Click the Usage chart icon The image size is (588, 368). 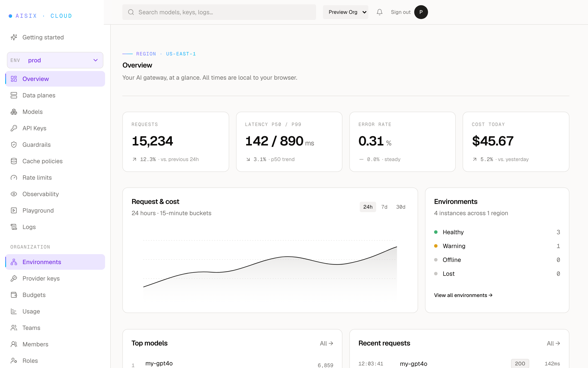click(x=14, y=311)
